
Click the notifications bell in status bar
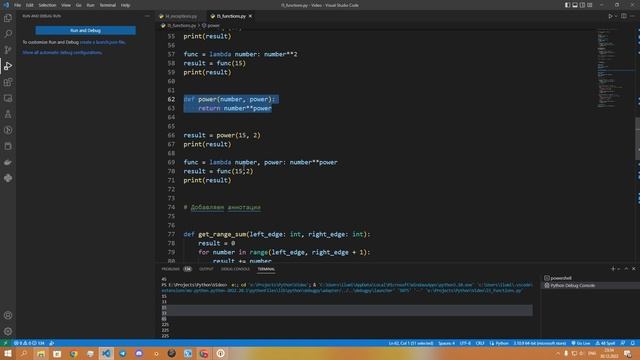[x=632, y=343]
